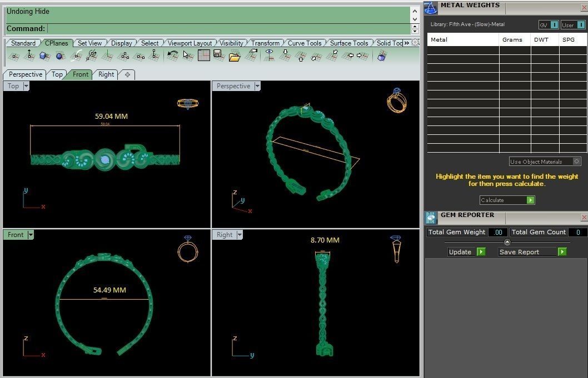Screen dimensions: 588x378
Task: Open the Display toolbar tab
Action: (x=122, y=43)
